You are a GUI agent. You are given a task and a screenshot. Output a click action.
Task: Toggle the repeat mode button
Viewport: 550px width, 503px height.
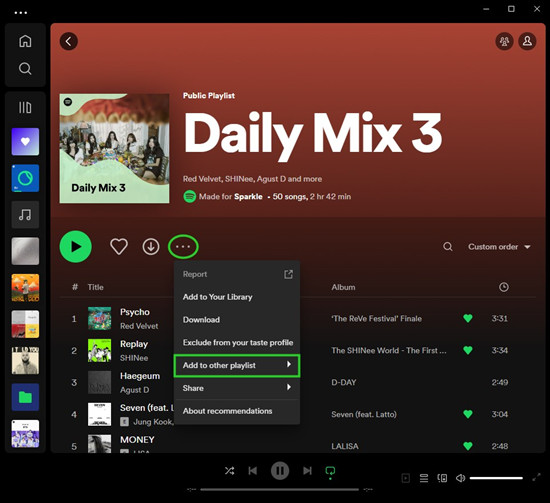pyautogui.click(x=330, y=471)
